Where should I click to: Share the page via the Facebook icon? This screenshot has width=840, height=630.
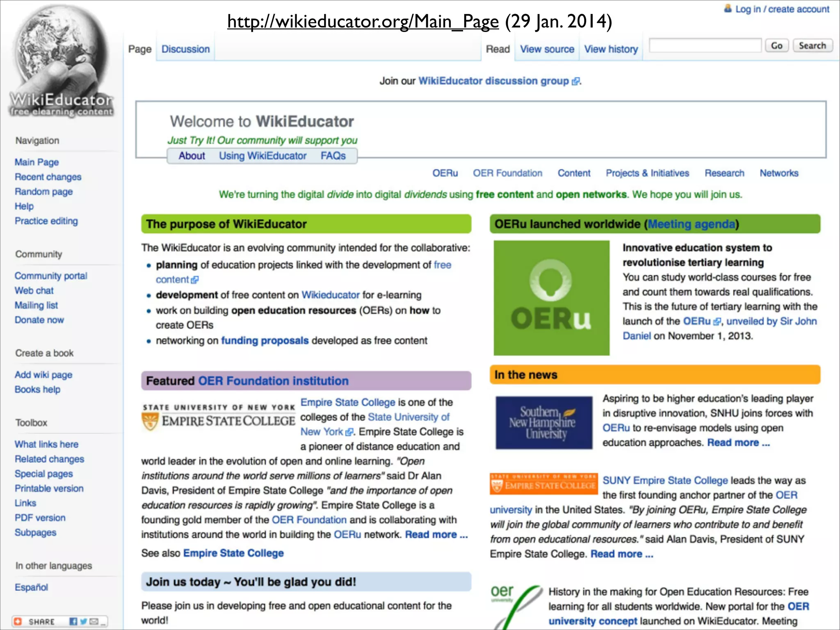click(73, 621)
